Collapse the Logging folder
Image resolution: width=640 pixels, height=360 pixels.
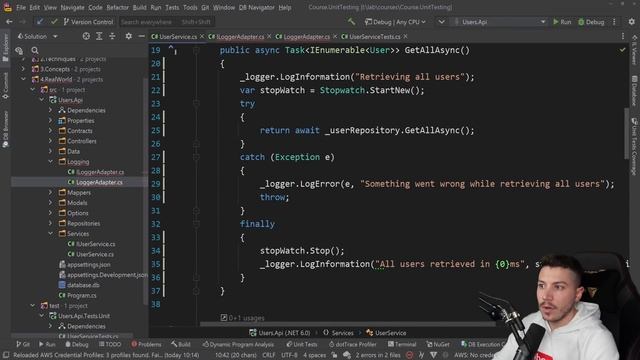click(51, 162)
